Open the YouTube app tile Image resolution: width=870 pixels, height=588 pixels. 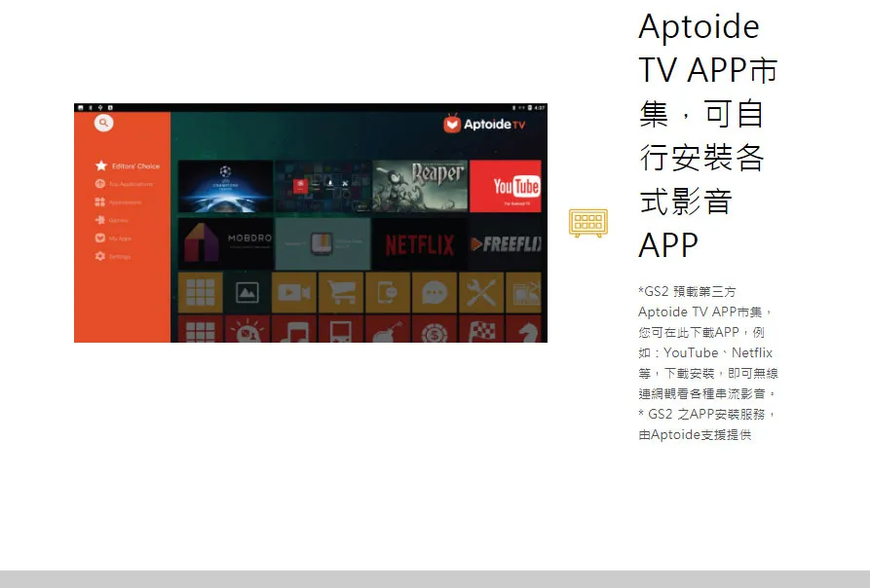(x=505, y=186)
